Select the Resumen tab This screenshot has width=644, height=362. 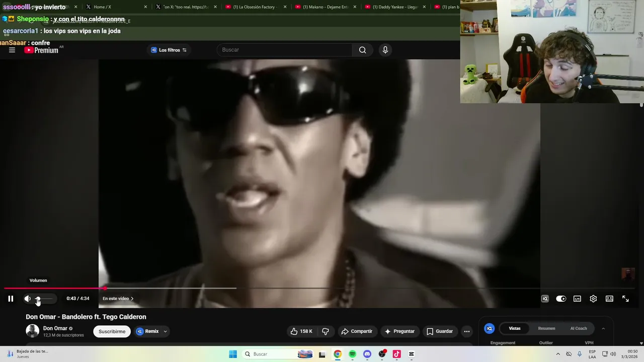546,328
